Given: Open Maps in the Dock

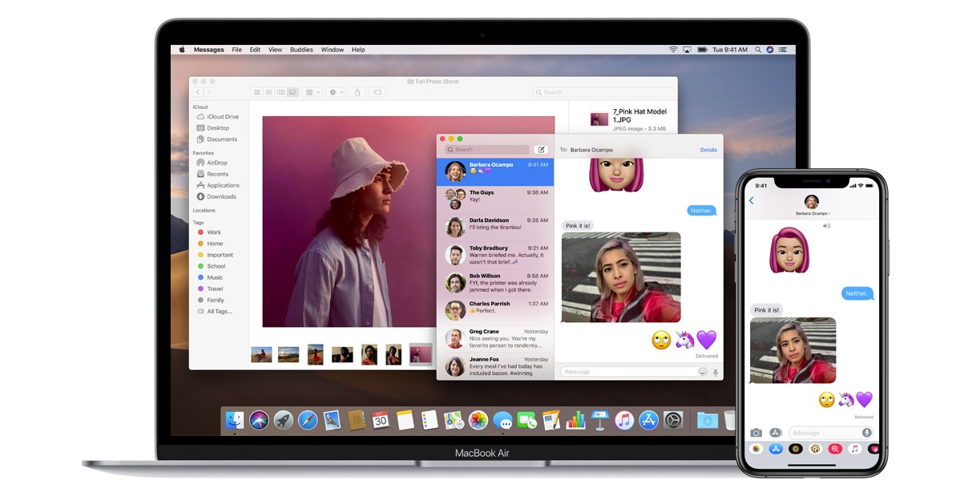Looking at the screenshot, I should 454,420.
